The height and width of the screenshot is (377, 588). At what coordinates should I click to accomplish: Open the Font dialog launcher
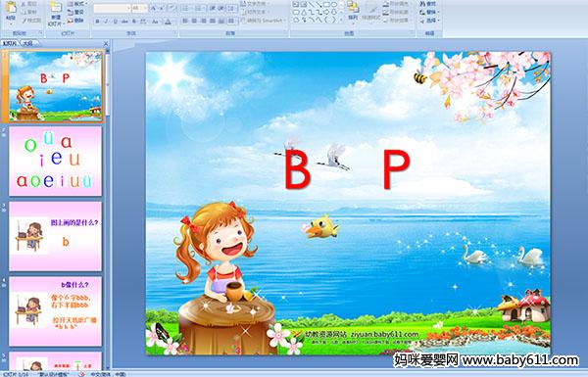[x=175, y=33]
